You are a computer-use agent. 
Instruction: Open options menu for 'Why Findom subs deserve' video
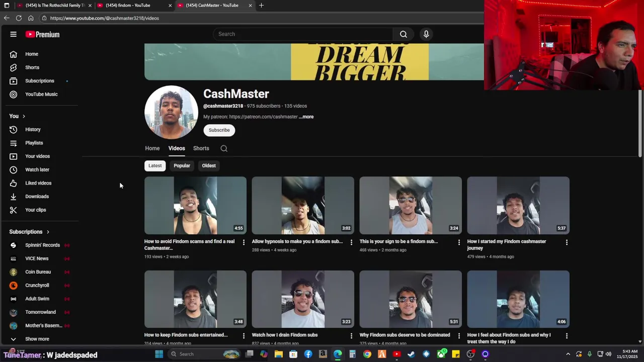point(459,336)
